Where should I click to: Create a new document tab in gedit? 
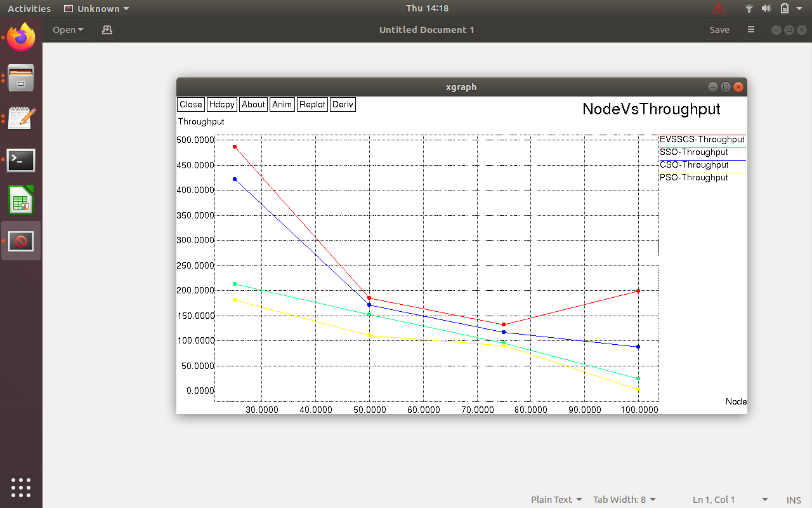tap(107, 30)
